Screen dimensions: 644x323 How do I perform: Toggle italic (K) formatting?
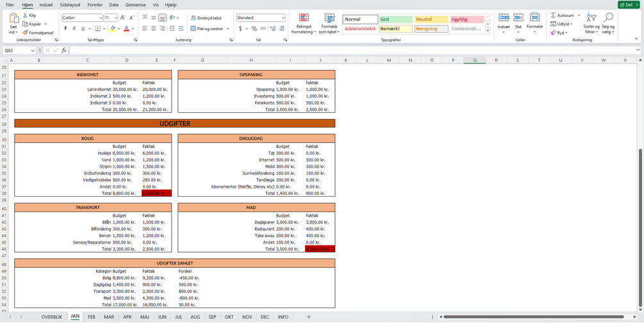coord(74,28)
